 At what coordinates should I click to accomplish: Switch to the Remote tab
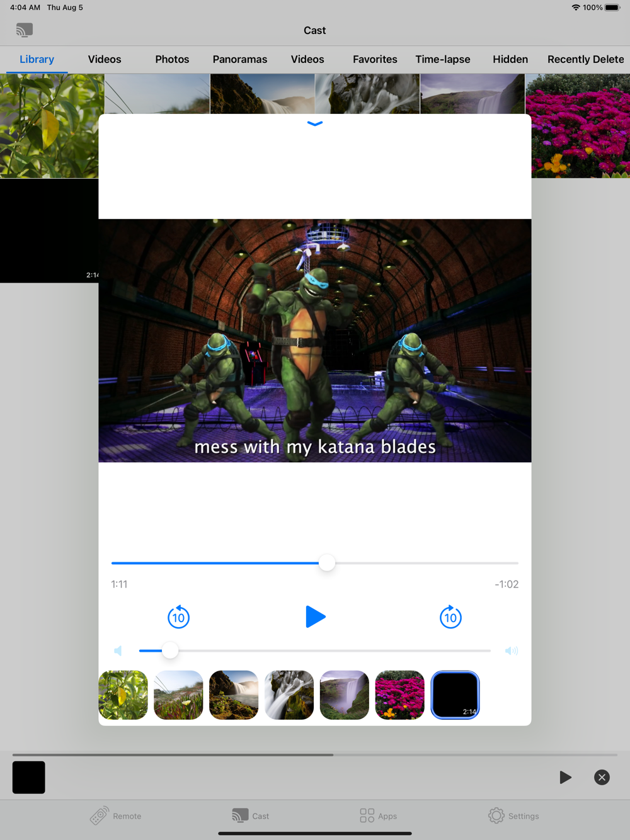(115, 815)
